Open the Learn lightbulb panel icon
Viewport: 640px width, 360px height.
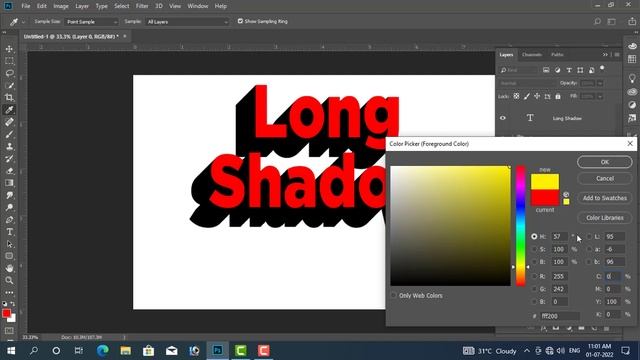(x=632, y=78)
